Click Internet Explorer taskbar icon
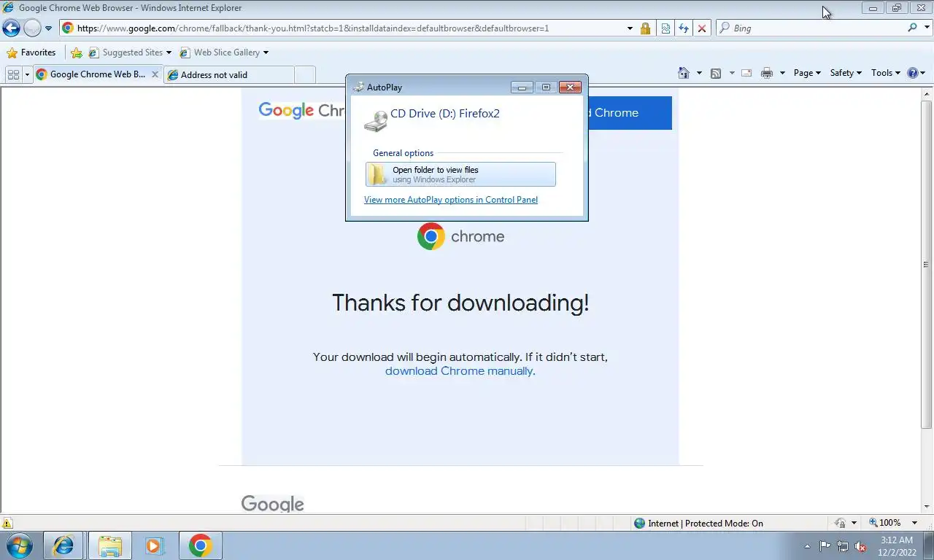 coord(64,545)
